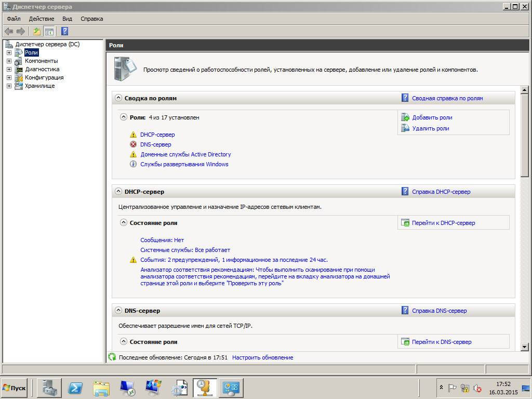Launch PowerShell from the taskbar
Viewport: 532px width, 399px height.
tap(75, 388)
